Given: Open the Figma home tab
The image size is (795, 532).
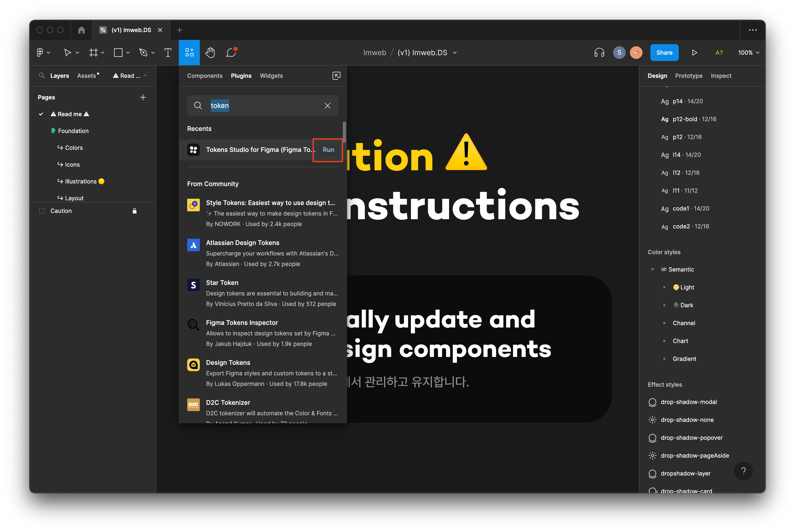Looking at the screenshot, I should 81,30.
